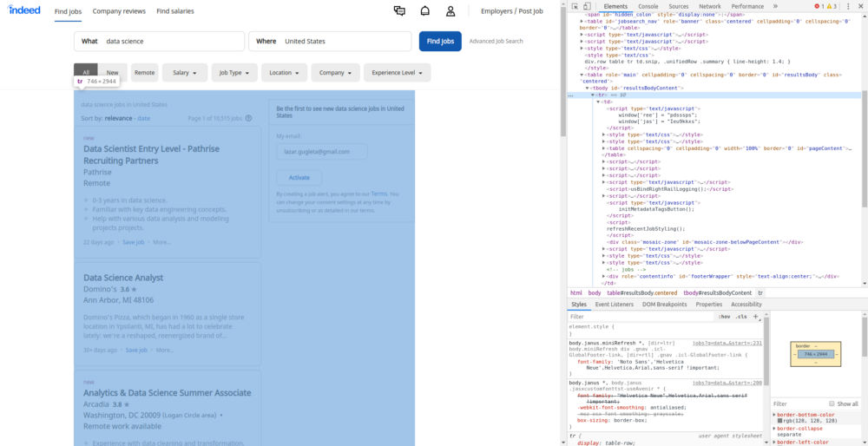
Task: Switch to the Network tab
Action: pos(710,6)
